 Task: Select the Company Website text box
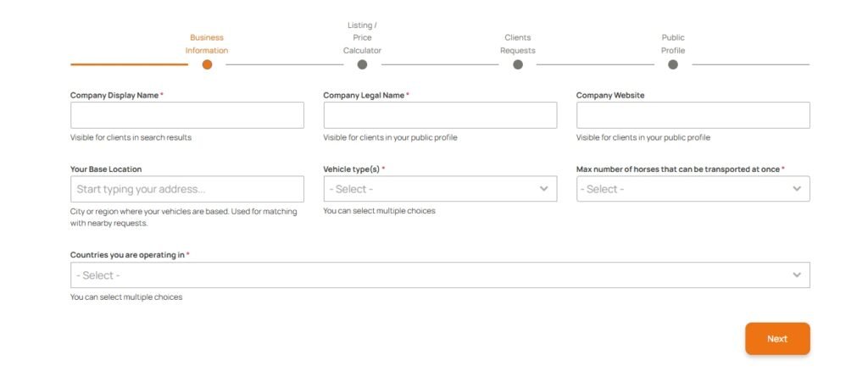pyautogui.click(x=693, y=115)
